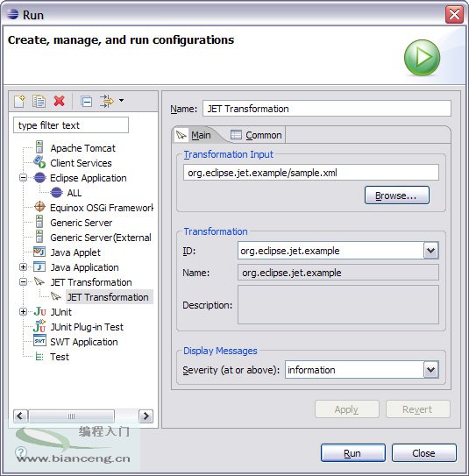This screenshot has height=476, width=469.
Task: Click the Browse... button
Action: tap(397, 195)
